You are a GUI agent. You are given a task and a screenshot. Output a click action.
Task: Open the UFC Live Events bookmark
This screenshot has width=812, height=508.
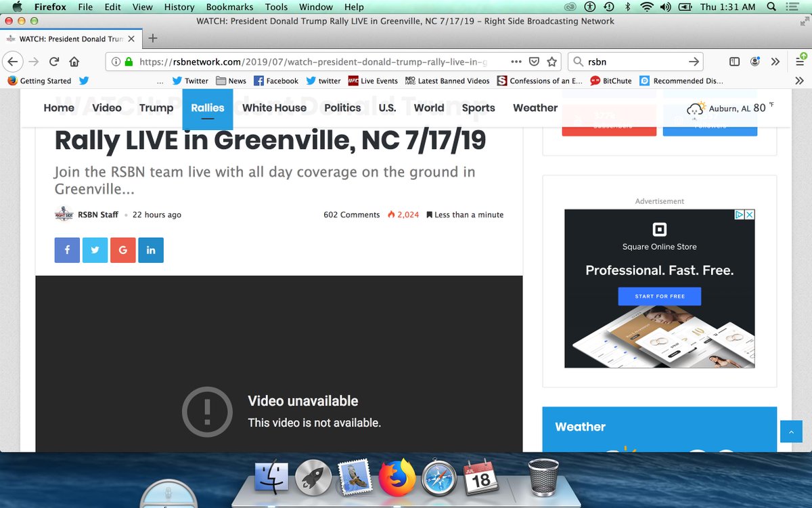pos(373,81)
